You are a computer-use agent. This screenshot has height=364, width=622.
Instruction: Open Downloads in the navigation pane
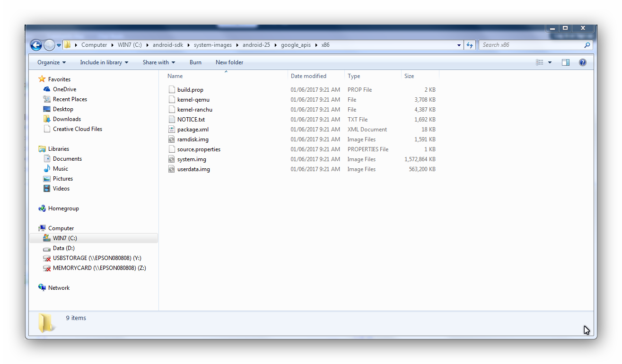(x=67, y=119)
